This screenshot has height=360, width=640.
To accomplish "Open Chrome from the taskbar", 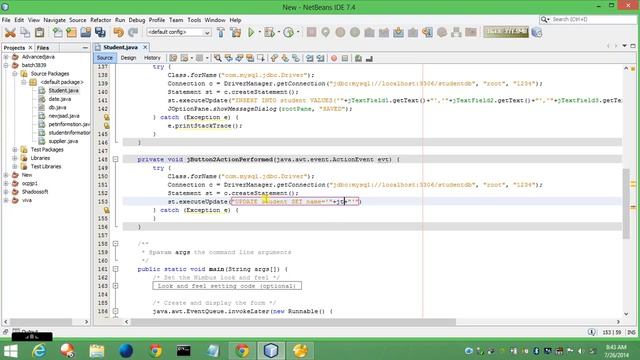I will tap(155, 350).
